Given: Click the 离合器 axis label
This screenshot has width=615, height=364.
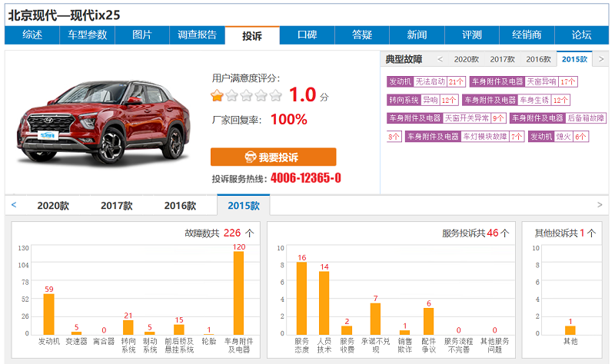Looking at the screenshot, I should pyautogui.click(x=104, y=341).
